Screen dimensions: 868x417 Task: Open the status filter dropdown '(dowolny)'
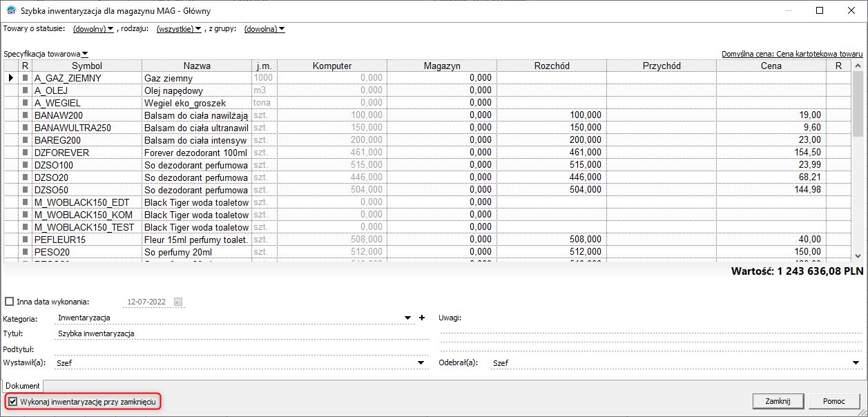click(94, 29)
